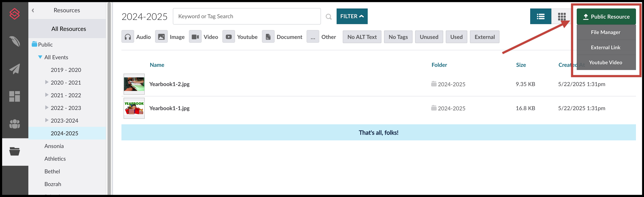This screenshot has width=644, height=197.
Task: Select the Audio filter icon
Action: (128, 37)
